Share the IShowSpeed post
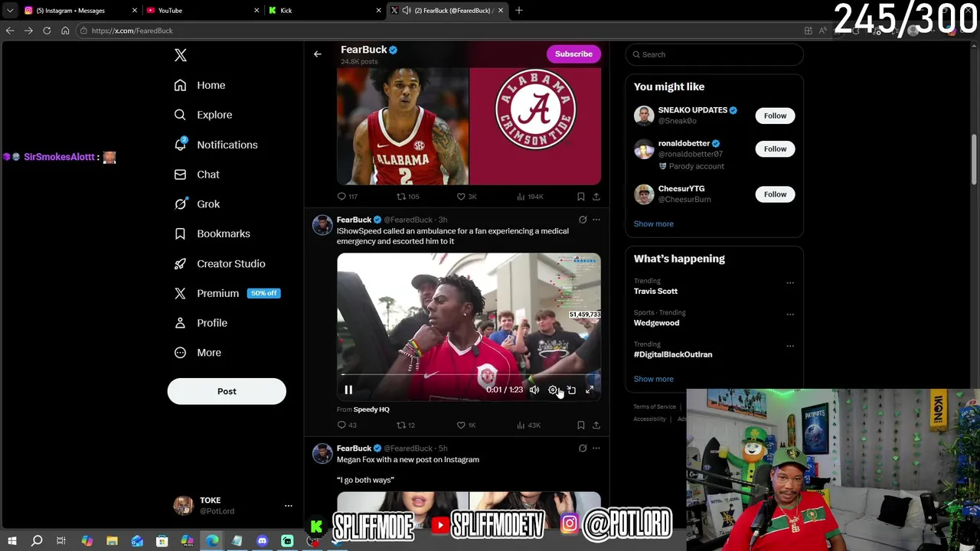 [596, 425]
